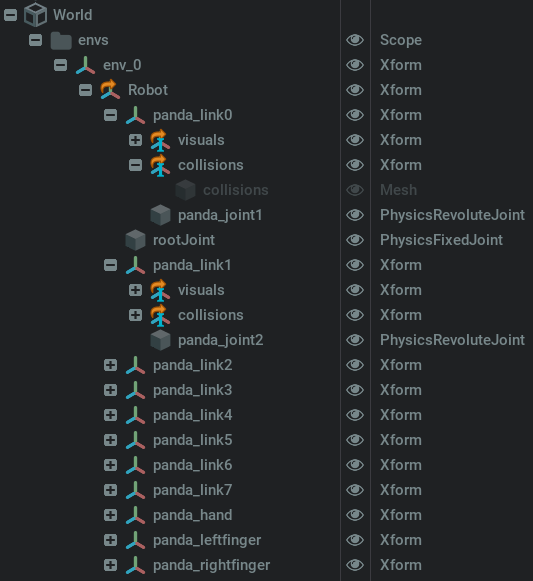Image resolution: width=533 pixels, height=581 pixels.
Task: Select panda_leftfinger in the tree
Action: (x=207, y=540)
